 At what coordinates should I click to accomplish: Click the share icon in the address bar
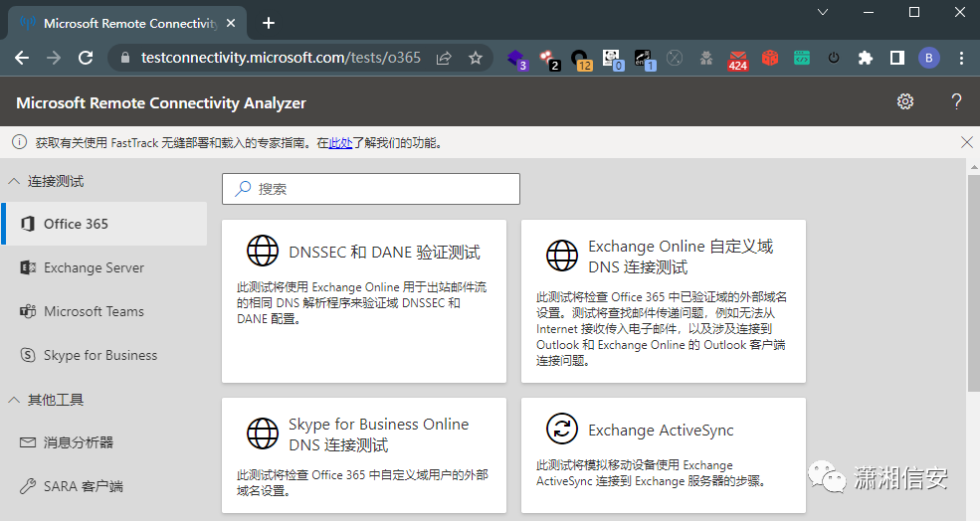[x=444, y=58]
